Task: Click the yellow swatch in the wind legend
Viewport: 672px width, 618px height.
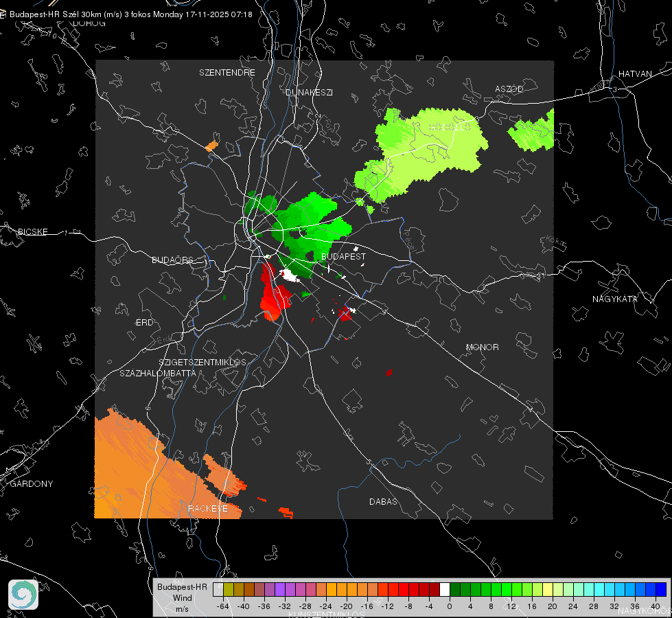Action: click(x=548, y=590)
